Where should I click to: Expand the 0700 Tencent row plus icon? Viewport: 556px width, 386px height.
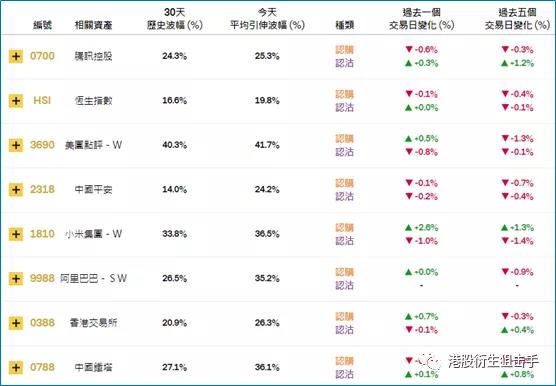[x=16, y=56]
